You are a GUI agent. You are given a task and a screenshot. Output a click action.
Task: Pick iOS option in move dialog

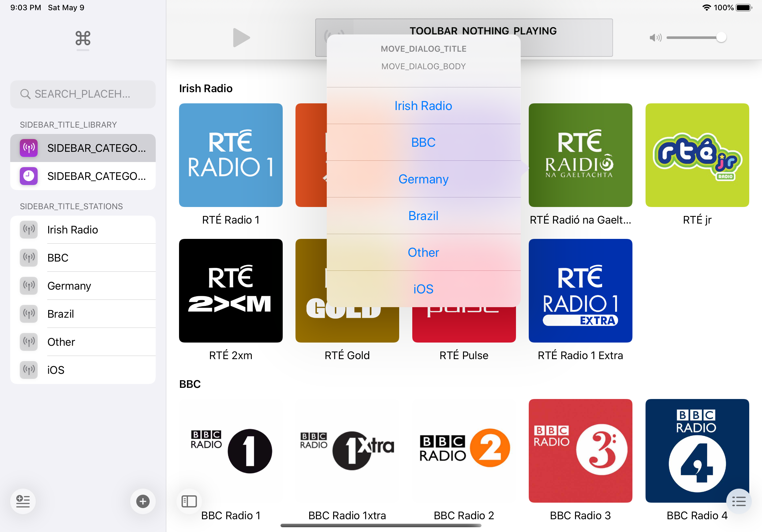(x=423, y=289)
